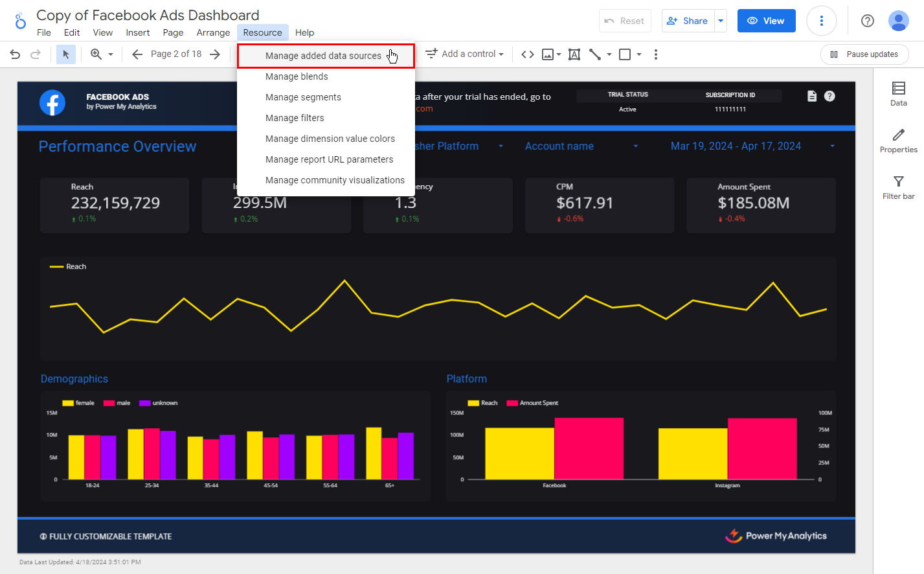Open the Data panel
This screenshot has height=574, width=924.
(x=898, y=94)
